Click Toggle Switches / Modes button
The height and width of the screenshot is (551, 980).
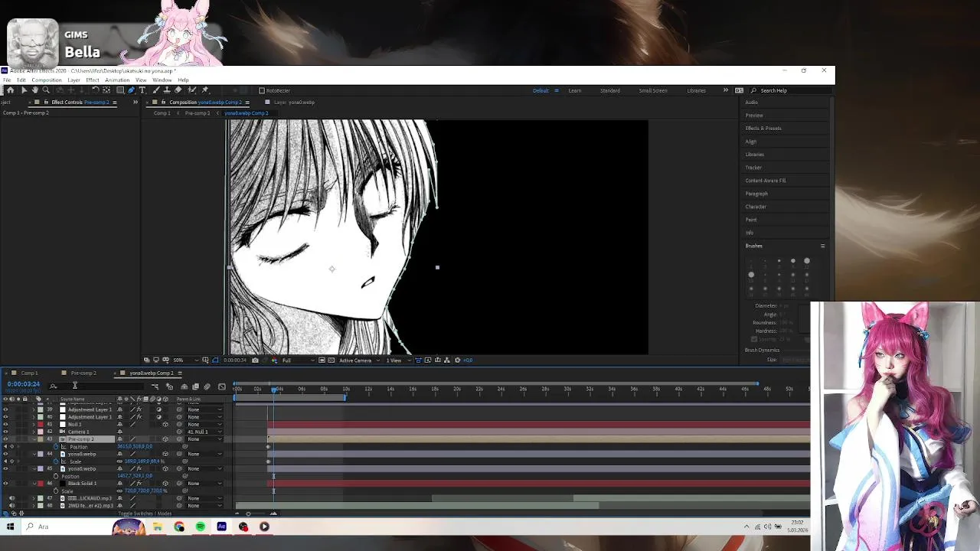coord(145,514)
